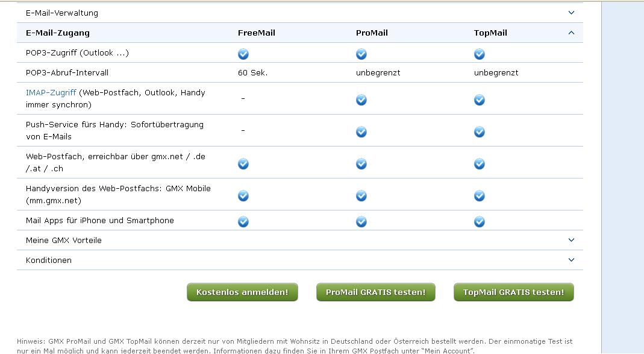Click the ProMail column header

click(372, 33)
